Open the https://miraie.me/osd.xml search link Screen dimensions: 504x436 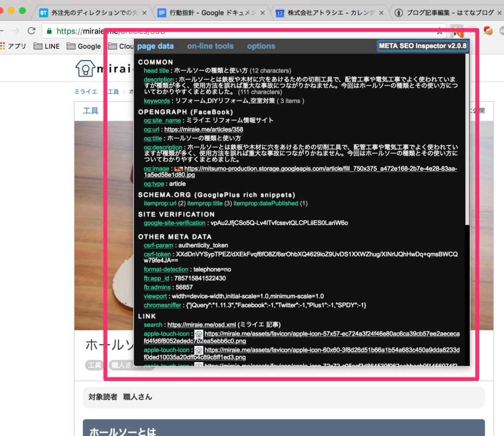(201, 325)
